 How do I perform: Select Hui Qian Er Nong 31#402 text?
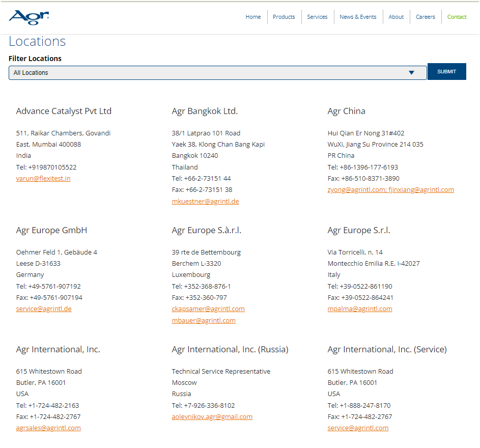point(366,133)
